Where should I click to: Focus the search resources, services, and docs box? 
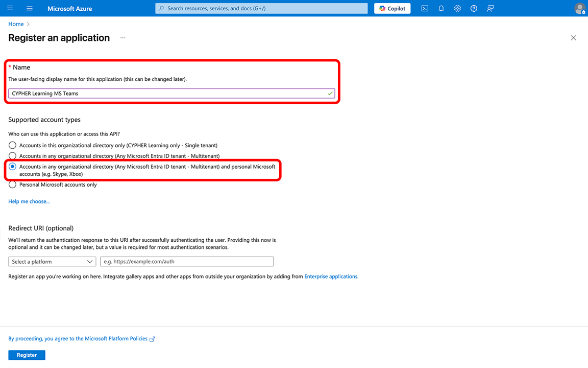click(x=261, y=8)
